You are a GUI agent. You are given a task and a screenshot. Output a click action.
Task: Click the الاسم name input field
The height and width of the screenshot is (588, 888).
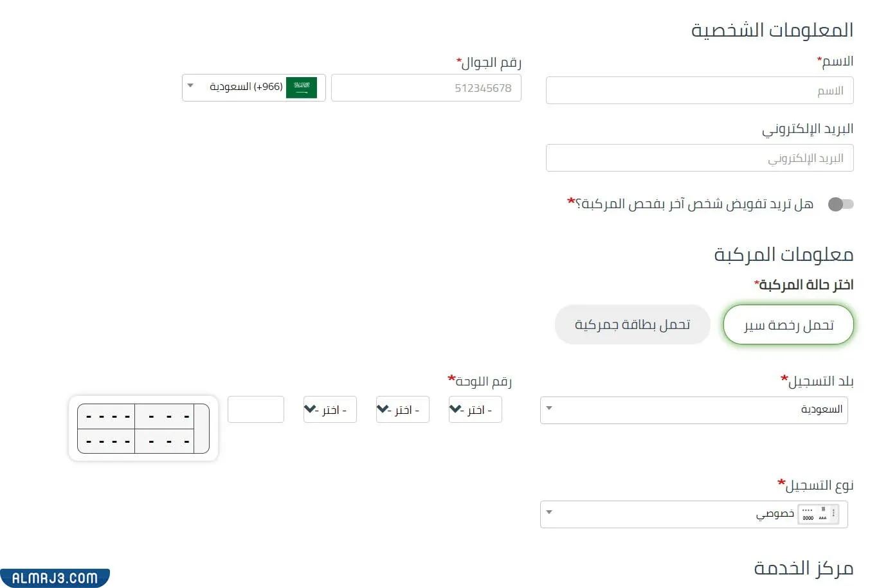[x=699, y=90]
